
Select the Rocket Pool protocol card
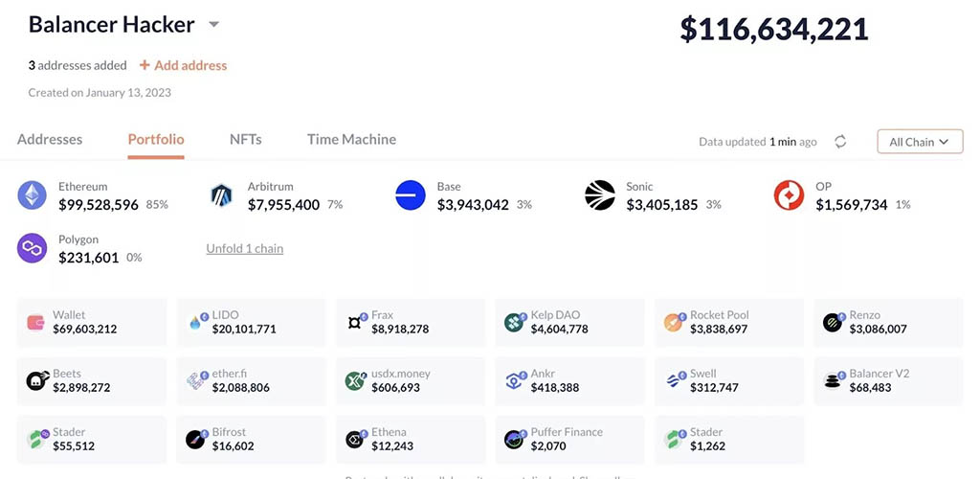click(x=729, y=322)
